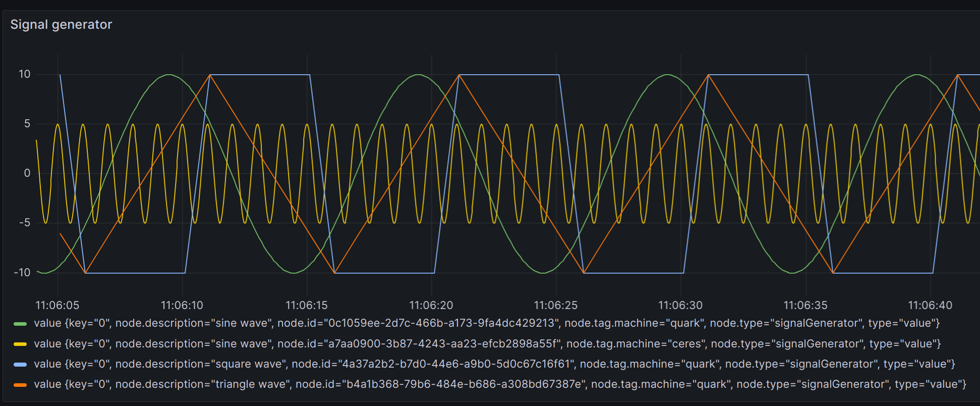Click the 11:06:20 time axis label
This screenshot has height=406, width=980.
click(x=431, y=305)
